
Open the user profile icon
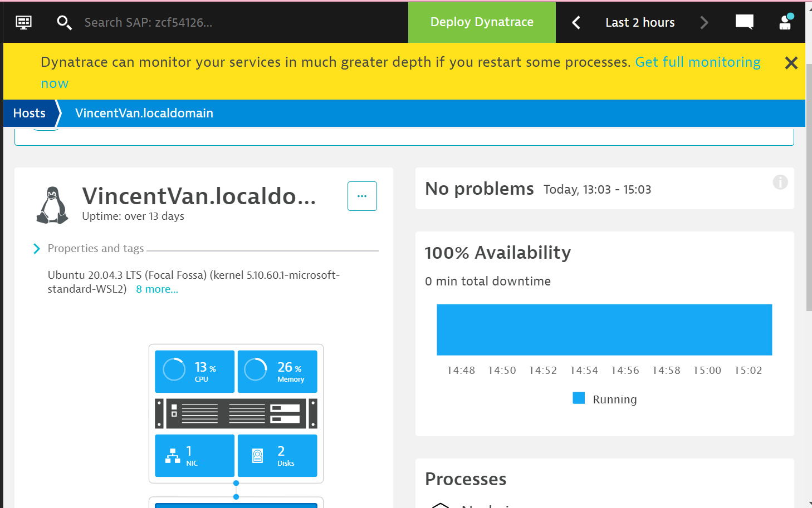(785, 22)
